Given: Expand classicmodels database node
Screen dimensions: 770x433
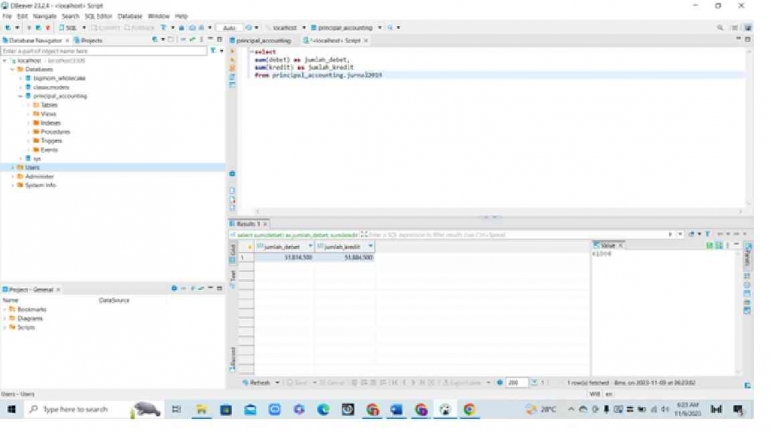Looking at the screenshot, I should click(x=21, y=87).
